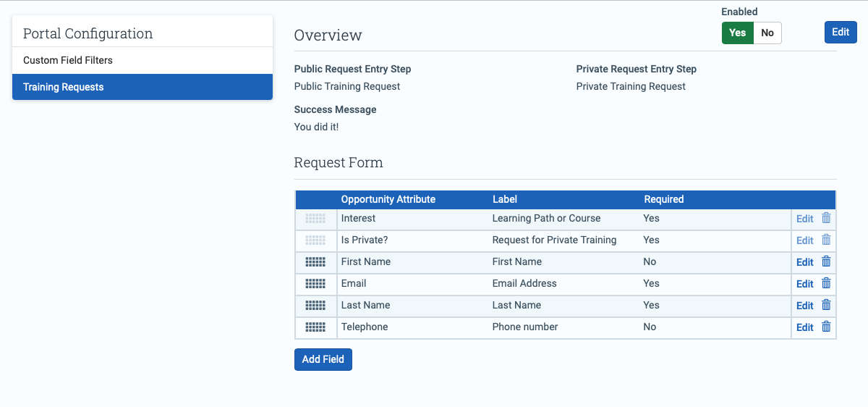Screen dimensions: 868x407
Task: Set Enabled toggle to No
Action: coord(767,33)
